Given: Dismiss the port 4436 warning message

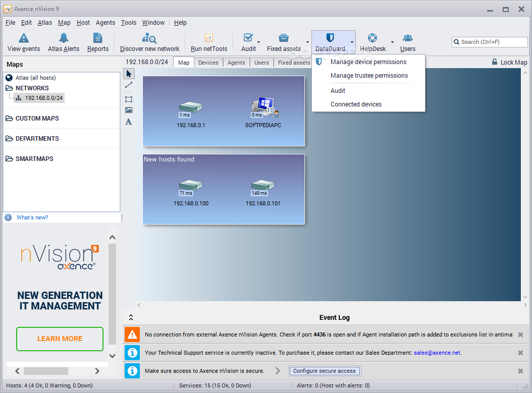Looking at the screenshot, I should coord(520,334).
